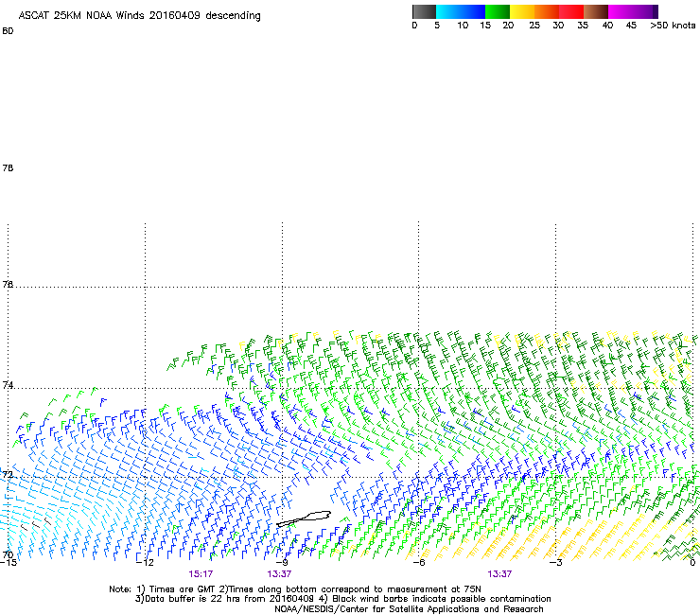The width and height of the screenshot is (700, 615).
Task: Click the '13:37' time label below longitude -9
Action: 279,574
